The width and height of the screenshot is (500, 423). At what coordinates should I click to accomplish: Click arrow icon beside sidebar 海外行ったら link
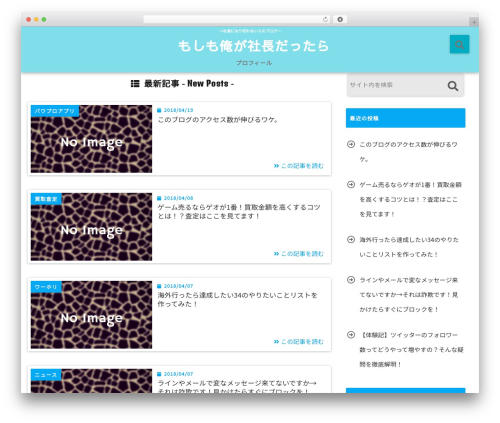click(x=351, y=239)
